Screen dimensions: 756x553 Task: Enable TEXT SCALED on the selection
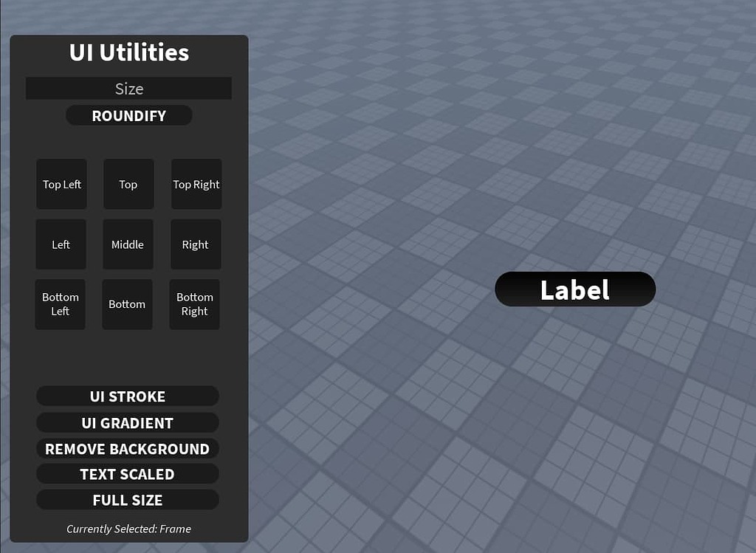tap(127, 473)
